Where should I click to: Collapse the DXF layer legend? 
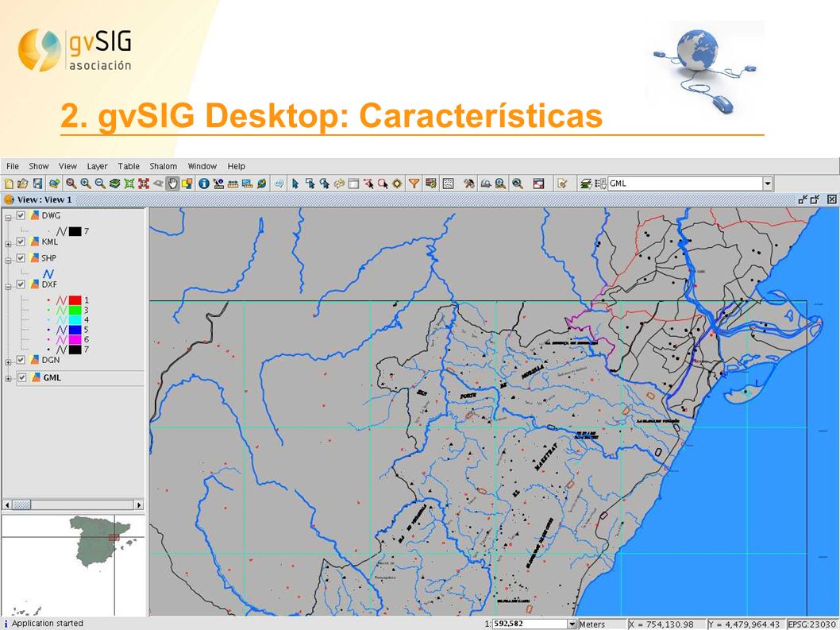[x=8, y=286]
